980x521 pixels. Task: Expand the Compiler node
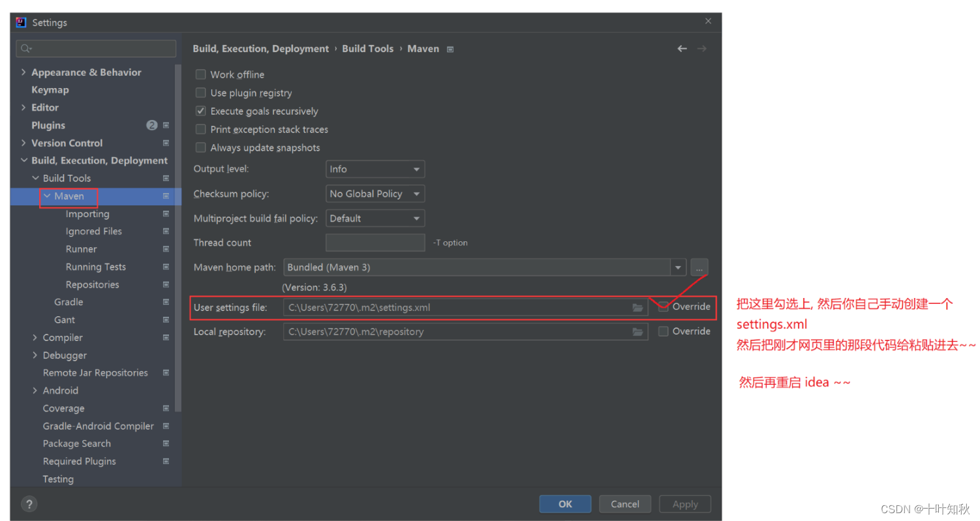click(x=35, y=338)
